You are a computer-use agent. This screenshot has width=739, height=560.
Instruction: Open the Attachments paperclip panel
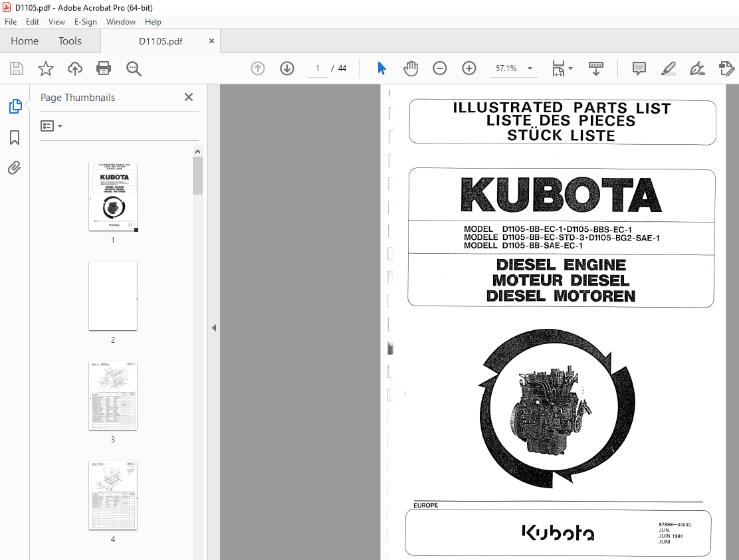pos(15,167)
